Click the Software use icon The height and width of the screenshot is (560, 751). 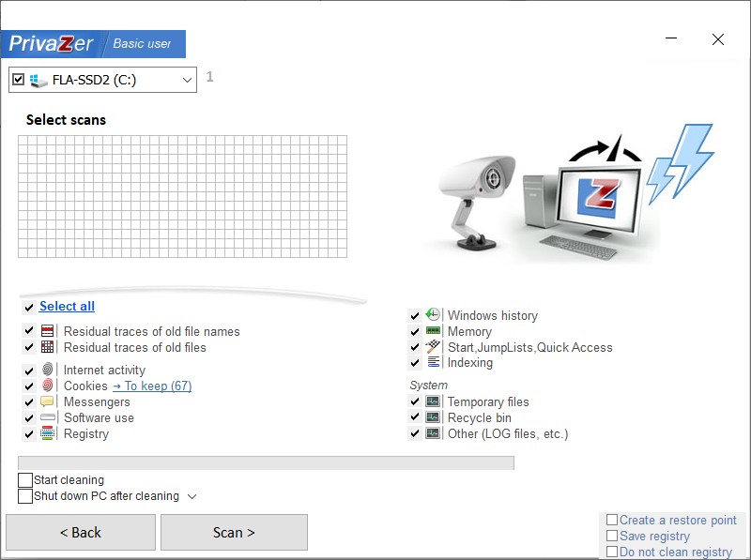[48, 417]
